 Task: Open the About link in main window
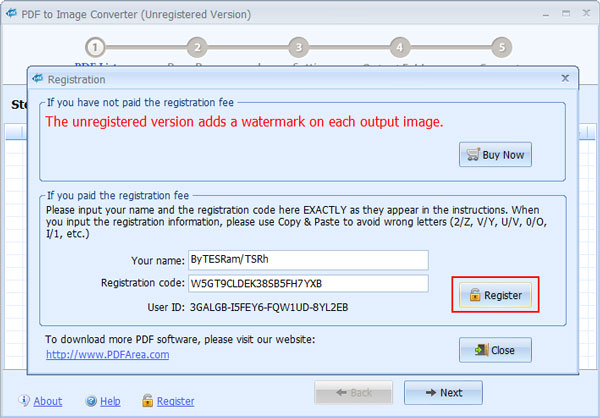(x=48, y=401)
